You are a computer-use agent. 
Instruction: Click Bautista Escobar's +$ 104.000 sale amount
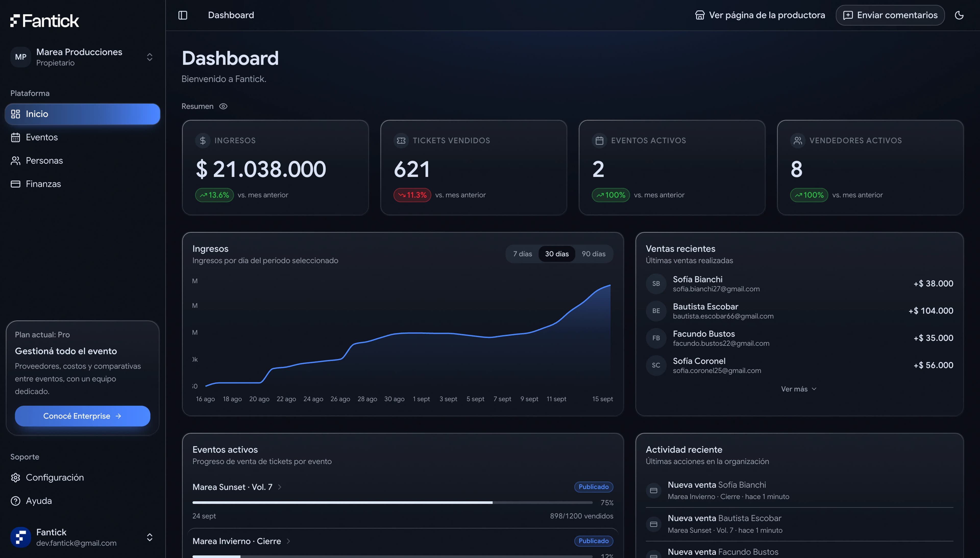(x=930, y=311)
